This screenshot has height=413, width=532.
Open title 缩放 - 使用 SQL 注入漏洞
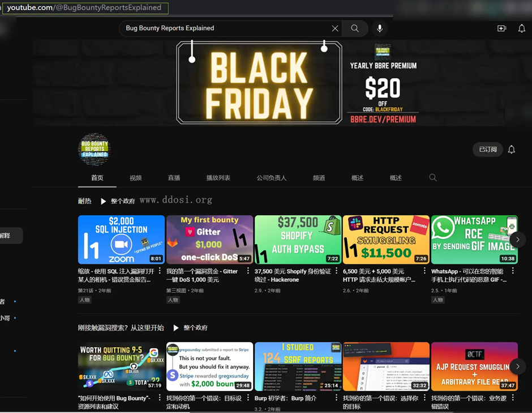(115, 275)
